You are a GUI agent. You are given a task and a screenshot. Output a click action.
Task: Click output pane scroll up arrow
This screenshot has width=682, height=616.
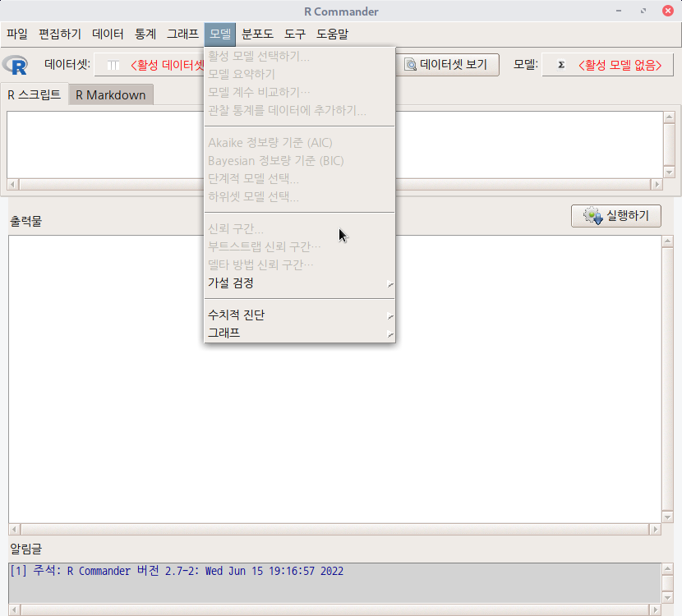coord(668,241)
